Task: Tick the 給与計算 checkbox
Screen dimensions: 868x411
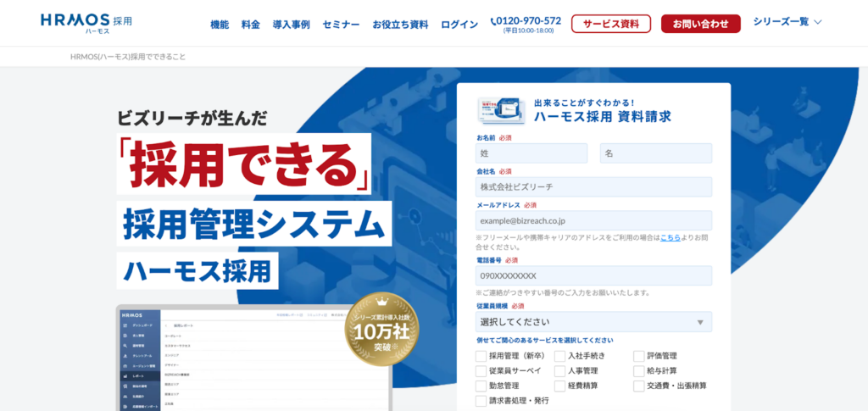Action: click(638, 371)
